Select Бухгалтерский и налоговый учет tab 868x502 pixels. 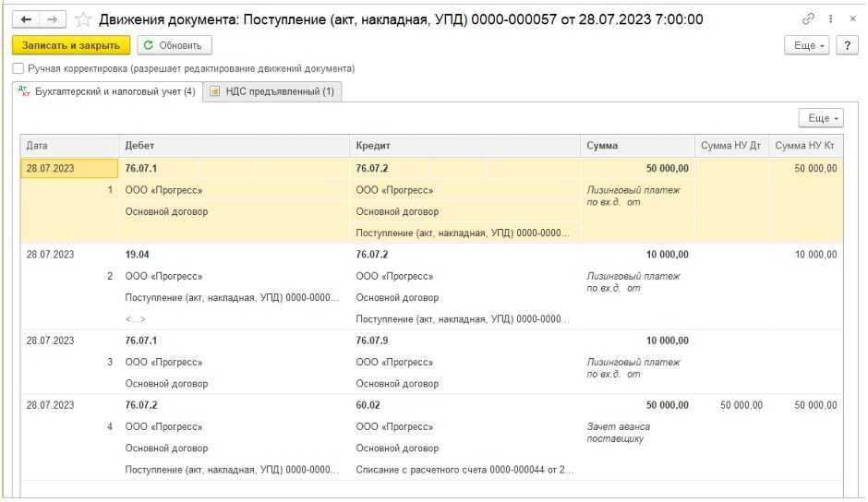tap(106, 91)
